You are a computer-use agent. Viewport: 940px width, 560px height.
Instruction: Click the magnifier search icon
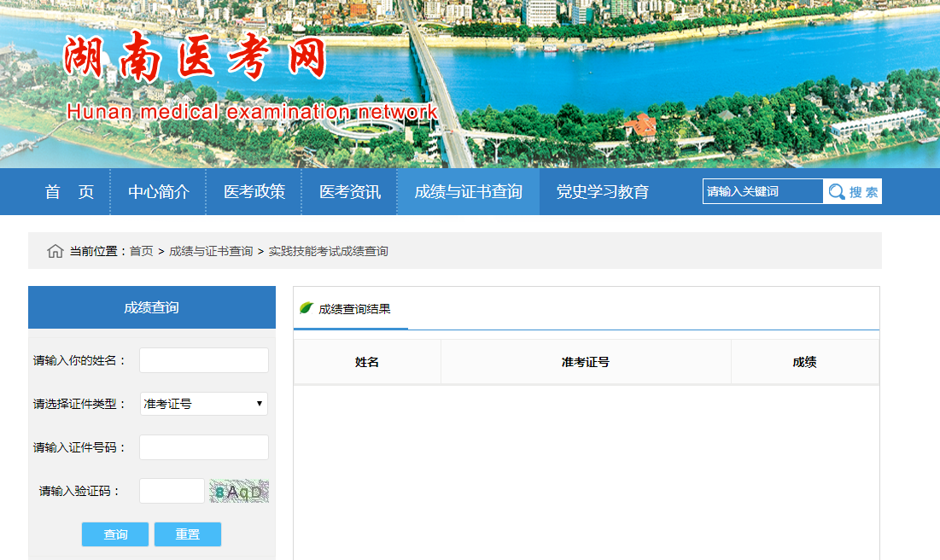pyautogui.click(x=837, y=192)
